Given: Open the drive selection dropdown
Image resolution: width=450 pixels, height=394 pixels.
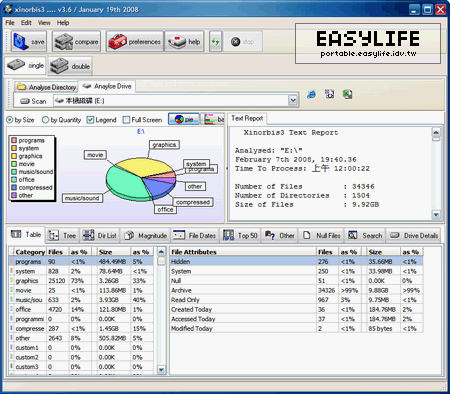Looking at the screenshot, I should click(x=293, y=100).
